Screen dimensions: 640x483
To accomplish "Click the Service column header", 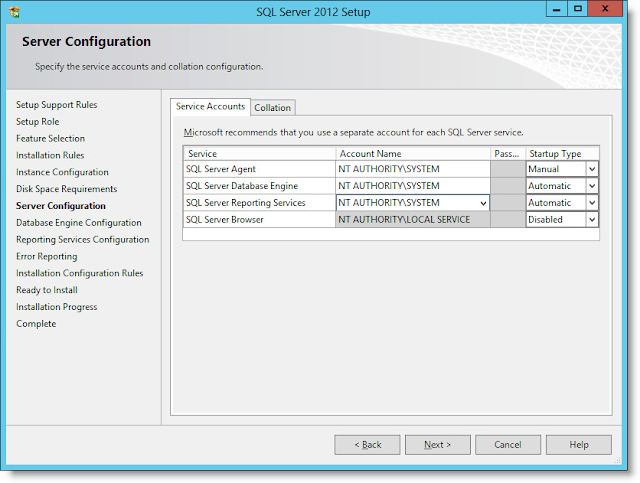I will pyautogui.click(x=260, y=154).
